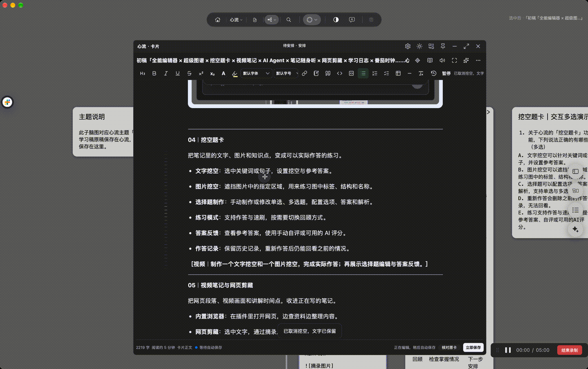Clear text formatting with Tx icon
Image resolution: width=588 pixels, height=369 pixels.
click(421, 73)
